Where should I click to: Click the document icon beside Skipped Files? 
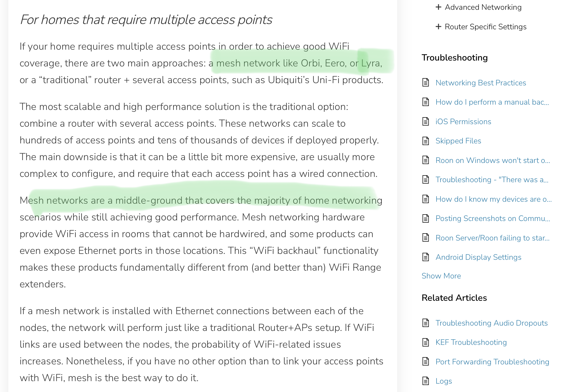click(426, 141)
